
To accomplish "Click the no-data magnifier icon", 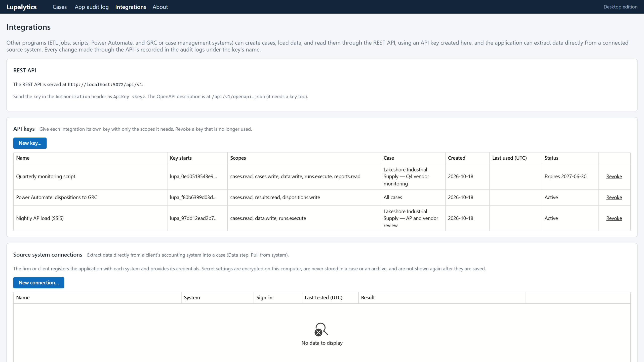I will click(x=321, y=329).
